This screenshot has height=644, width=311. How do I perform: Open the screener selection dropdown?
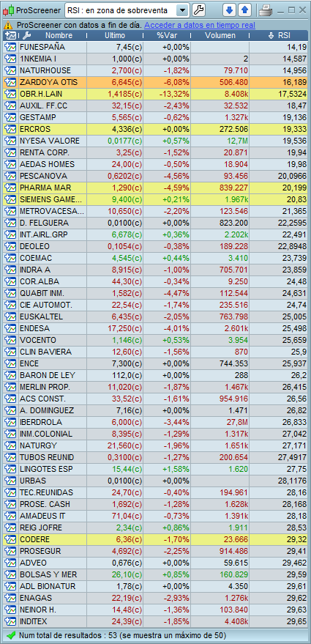coord(183,10)
